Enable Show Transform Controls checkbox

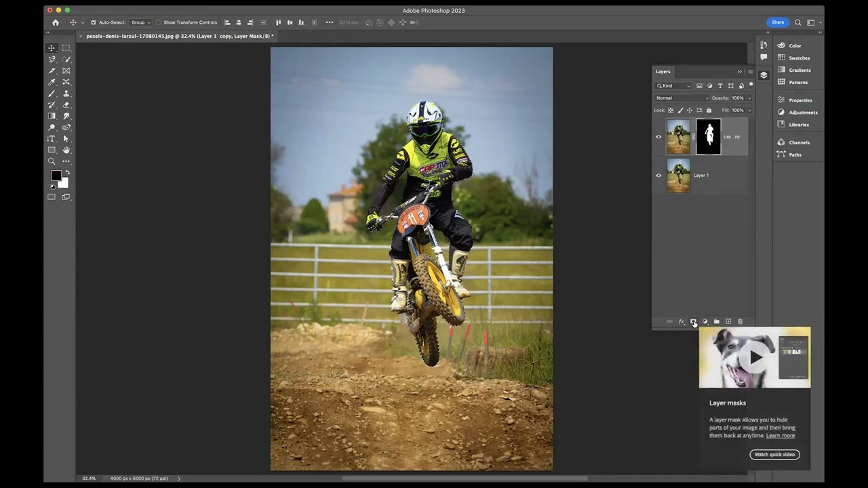point(159,22)
